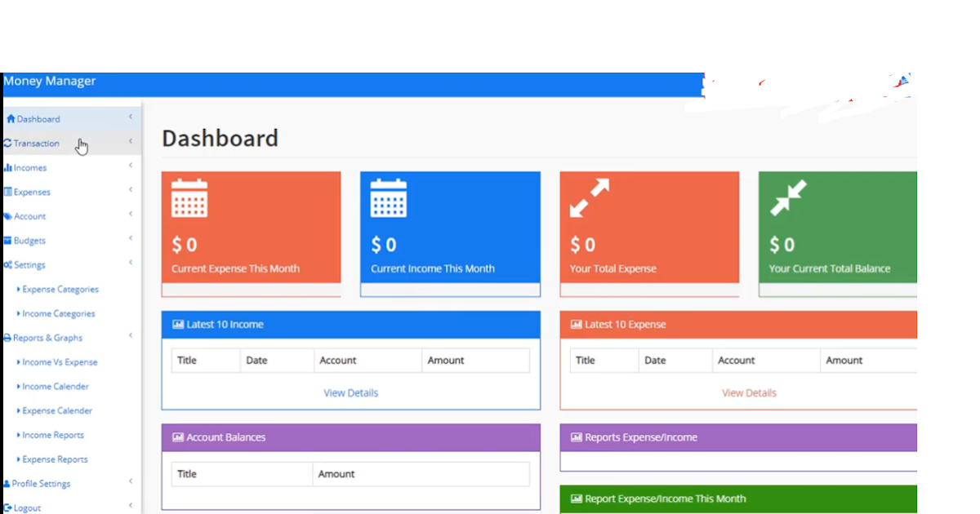980x514 pixels.
Task: Click the Money Manager title bar
Action: 51,81
